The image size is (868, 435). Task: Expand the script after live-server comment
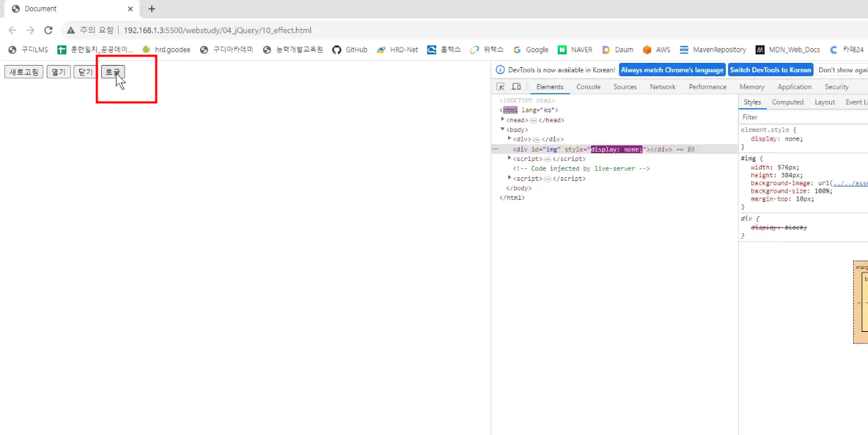pos(510,178)
